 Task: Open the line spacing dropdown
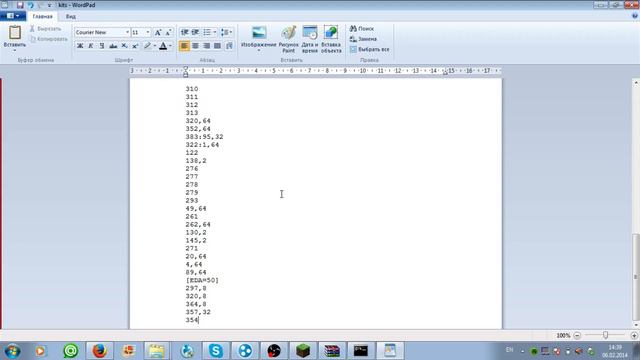tap(226, 32)
